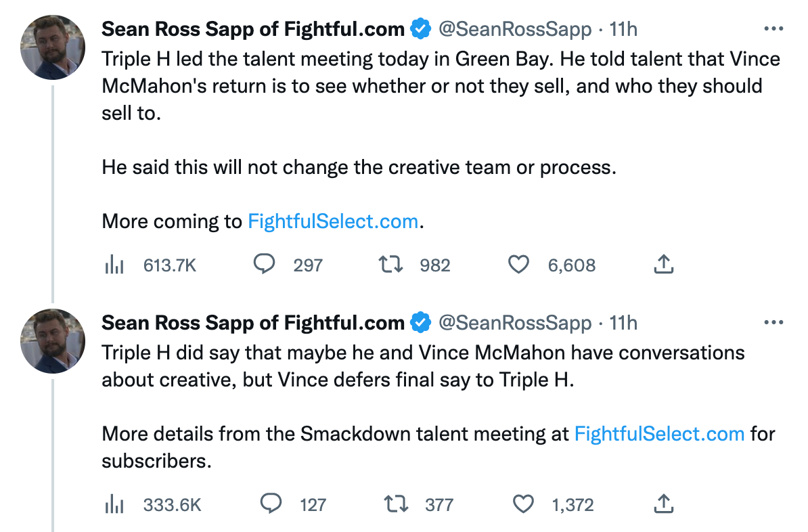The width and height of the screenshot is (808, 532).
Task: Click reply icon on first tweet
Action: coord(264,264)
